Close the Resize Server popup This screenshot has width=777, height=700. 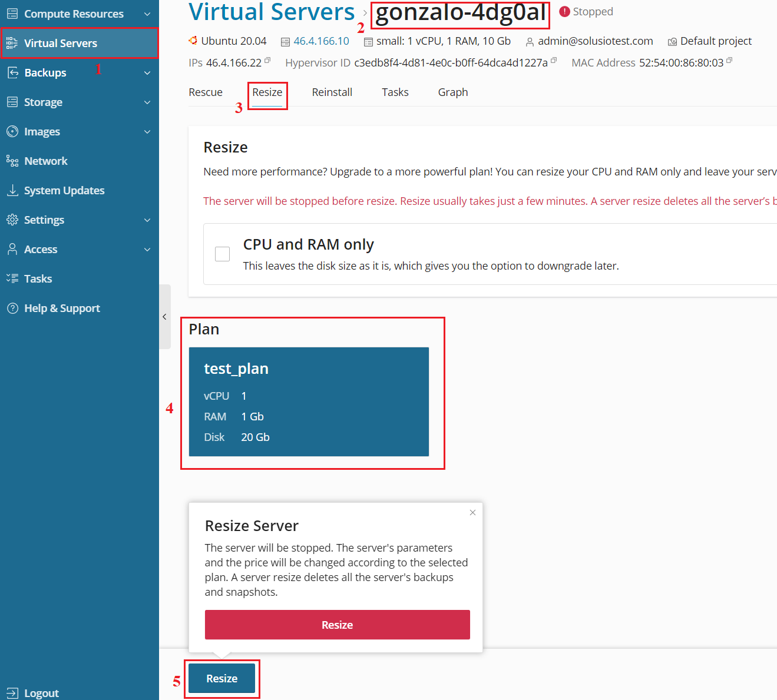[x=472, y=513]
